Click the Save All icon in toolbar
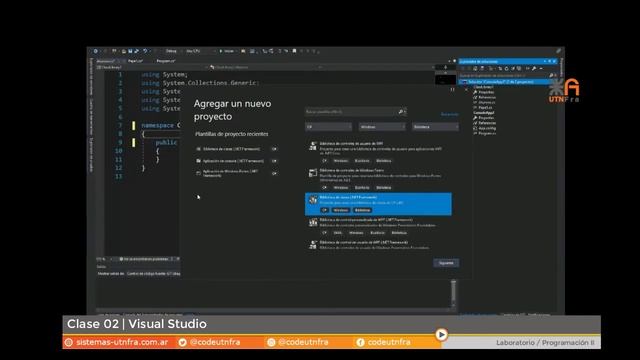640x360 pixels. (136, 51)
